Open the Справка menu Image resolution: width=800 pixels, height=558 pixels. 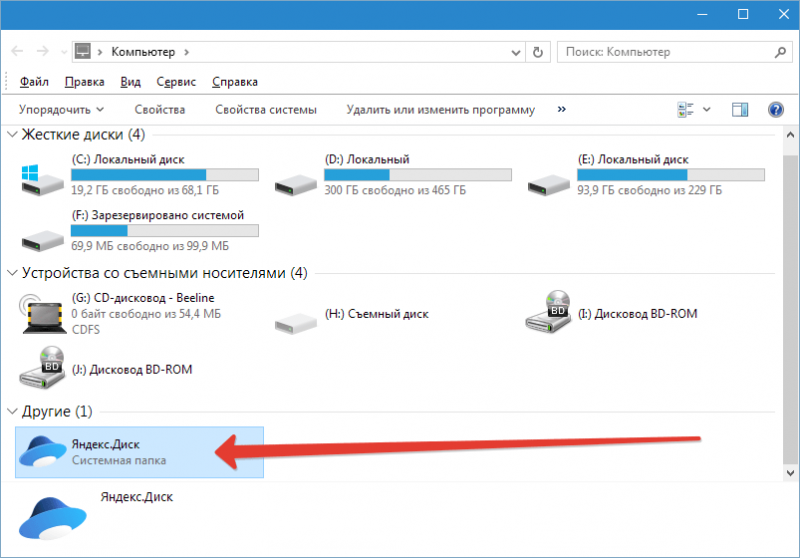[x=235, y=82]
